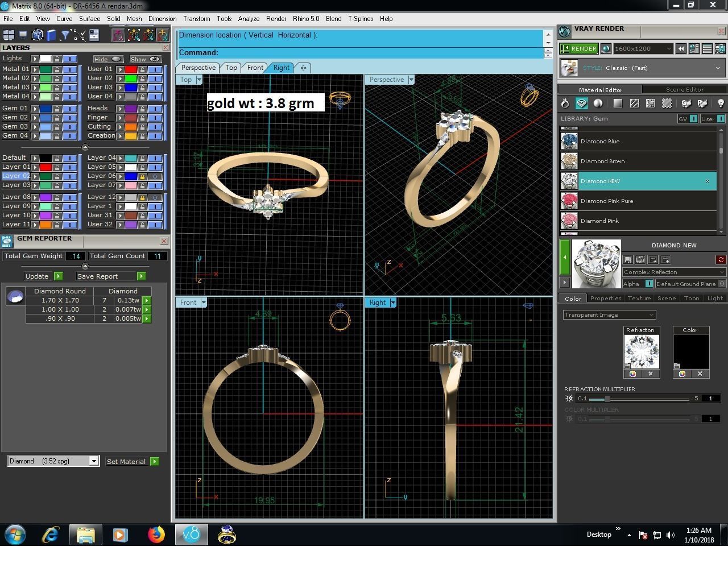Click the red refresh material icon
Image resolution: width=728 pixels, height=584 pixels.
(x=721, y=260)
